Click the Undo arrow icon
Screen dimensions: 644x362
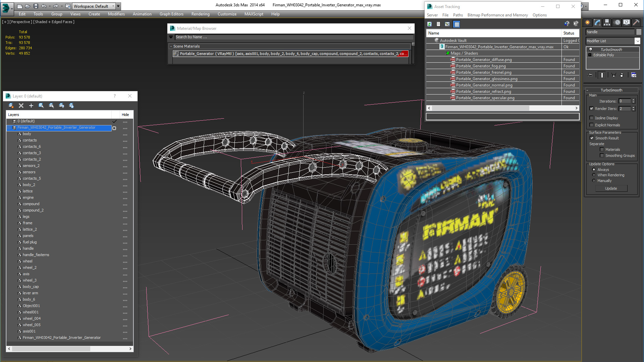(44, 6)
